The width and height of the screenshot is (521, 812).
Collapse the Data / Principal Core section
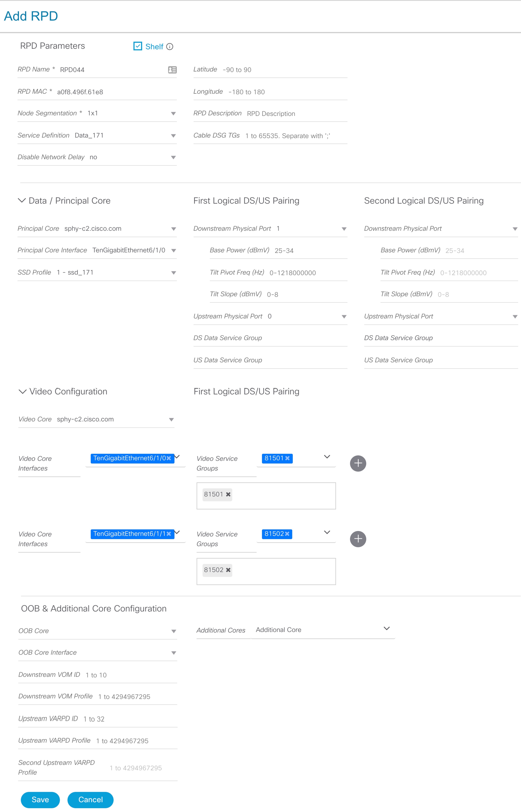pyautogui.click(x=22, y=200)
